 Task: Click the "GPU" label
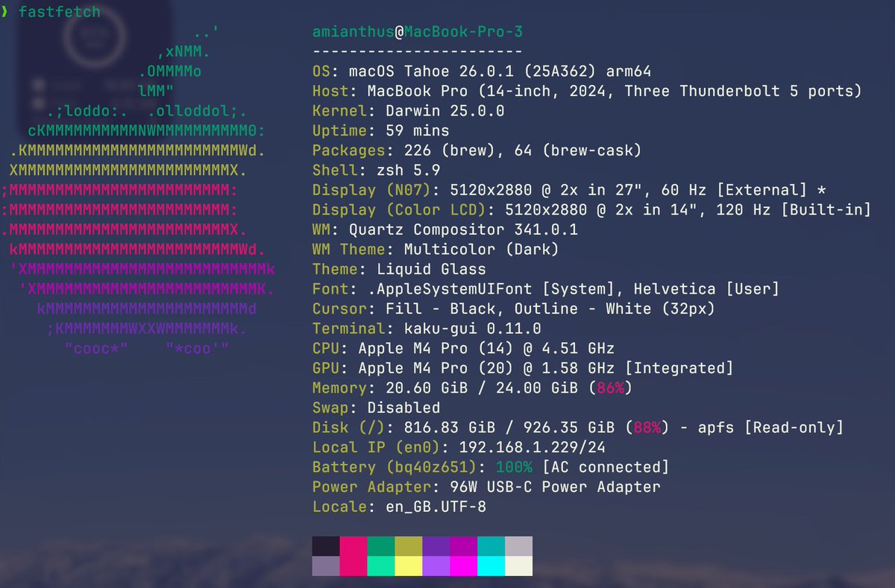coord(326,367)
